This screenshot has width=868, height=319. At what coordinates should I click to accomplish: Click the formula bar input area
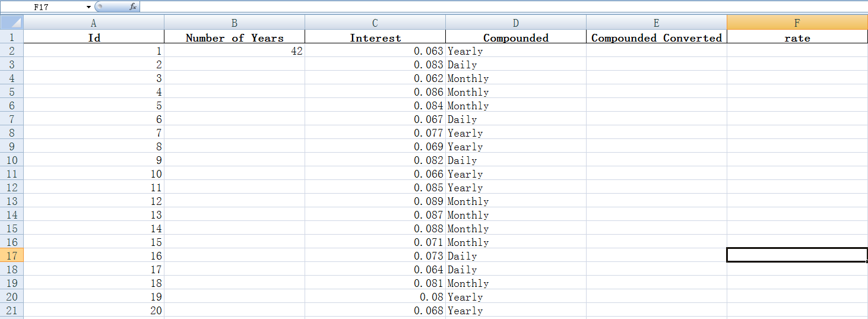pyautogui.click(x=504, y=7)
